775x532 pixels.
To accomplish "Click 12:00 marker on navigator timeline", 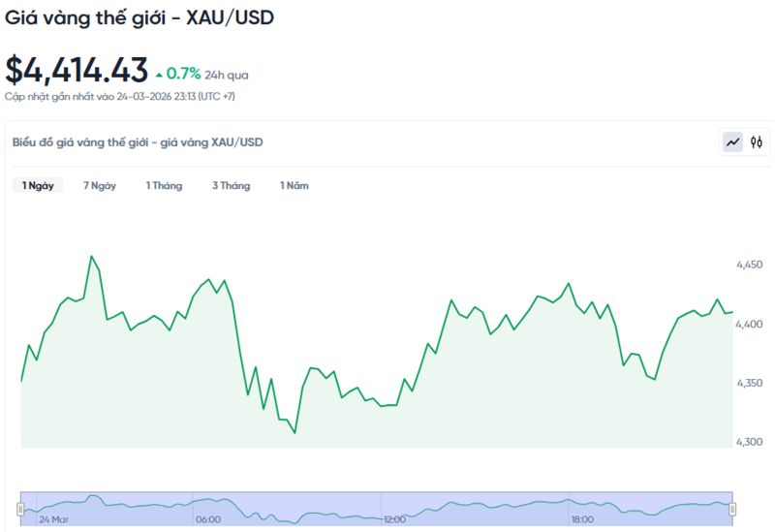I will pyautogui.click(x=394, y=519).
